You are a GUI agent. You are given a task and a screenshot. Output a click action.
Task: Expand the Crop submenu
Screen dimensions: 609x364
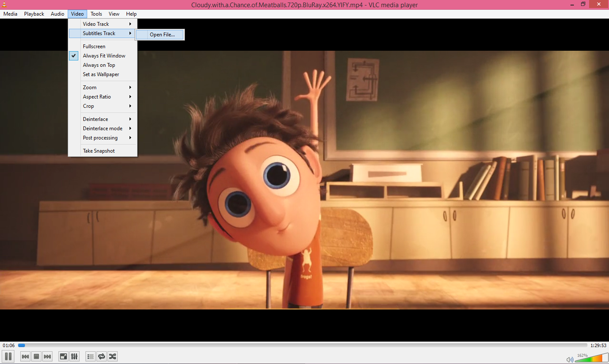click(103, 106)
